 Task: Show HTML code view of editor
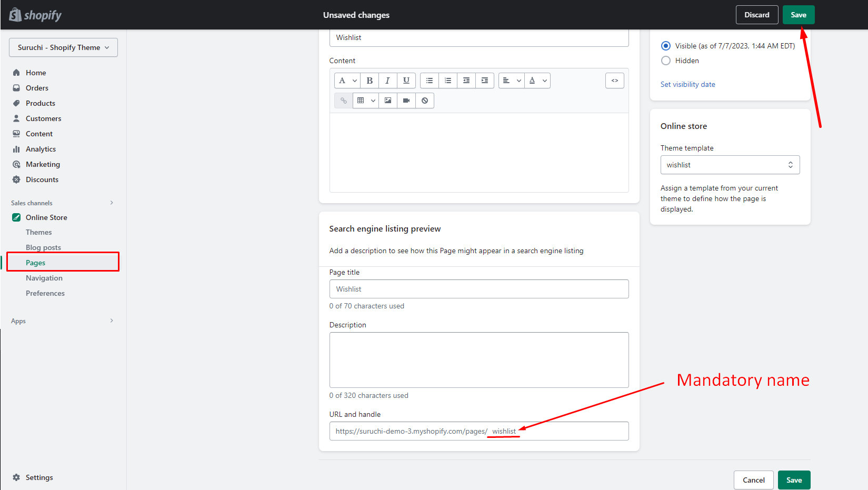(x=614, y=81)
